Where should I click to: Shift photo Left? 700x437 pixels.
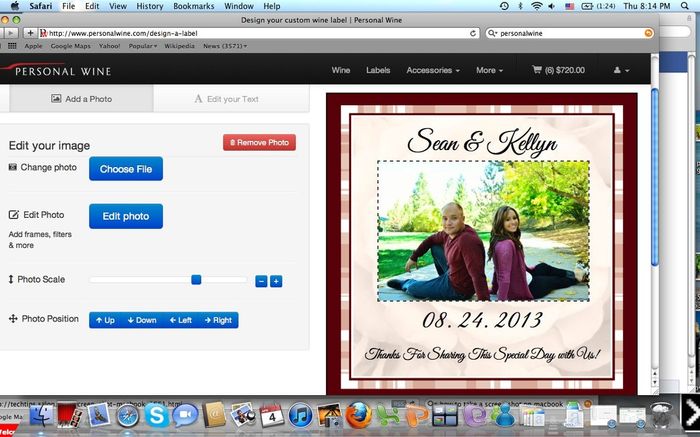(x=180, y=320)
